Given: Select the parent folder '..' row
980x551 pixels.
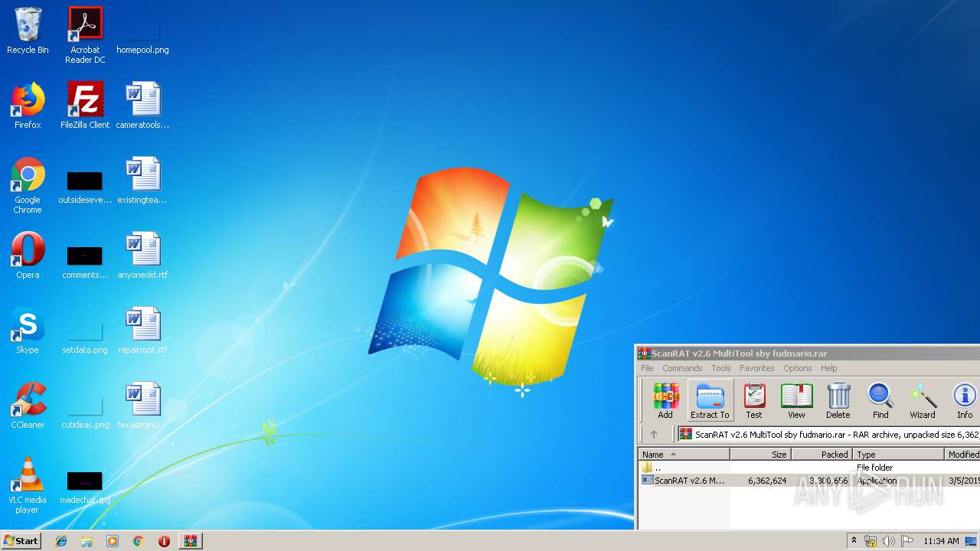Looking at the screenshot, I should (808, 467).
